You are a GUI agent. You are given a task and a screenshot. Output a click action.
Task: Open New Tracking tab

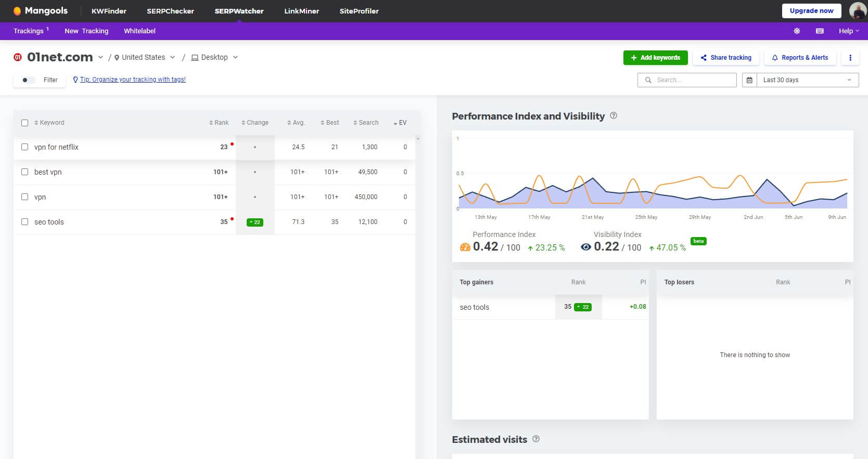(86, 31)
